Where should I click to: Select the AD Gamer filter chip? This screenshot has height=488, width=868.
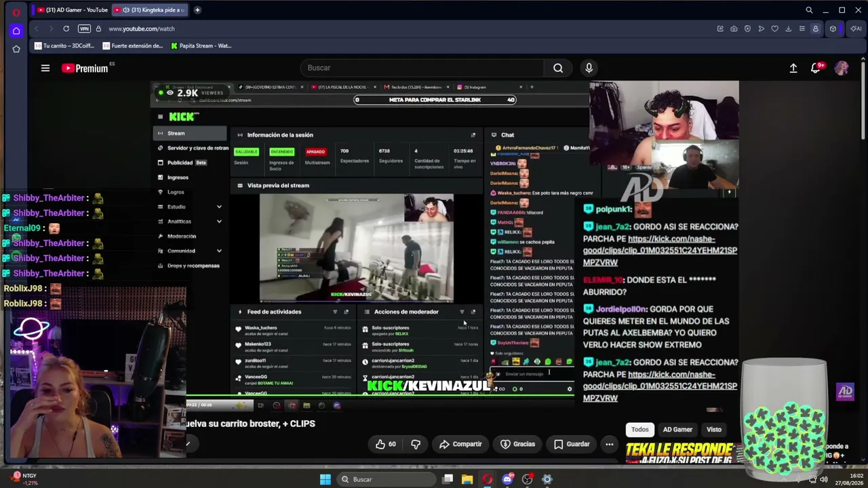[677, 429]
